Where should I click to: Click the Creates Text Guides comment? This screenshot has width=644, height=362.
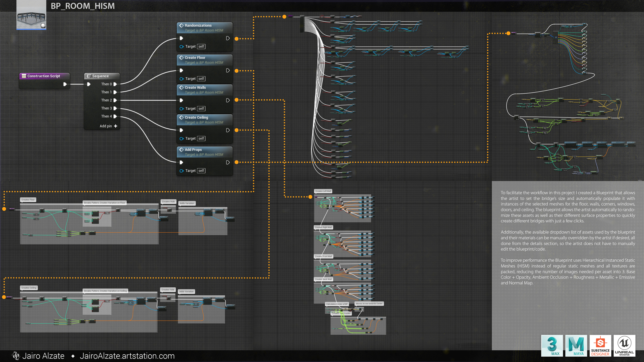[341, 313]
